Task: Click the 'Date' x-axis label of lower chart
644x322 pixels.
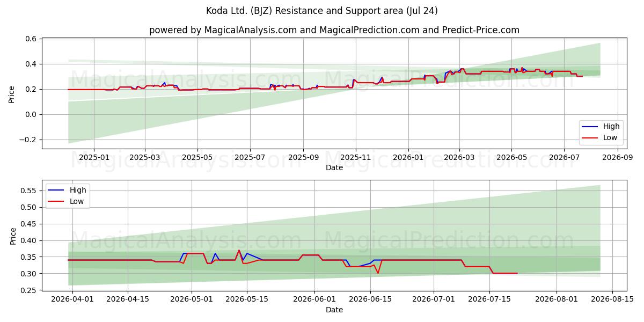Action: [x=334, y=310]
